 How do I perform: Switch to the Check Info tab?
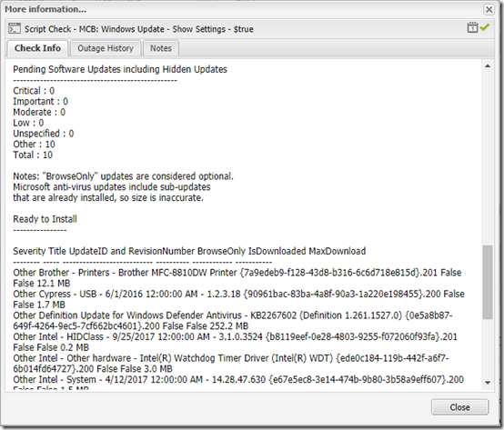(x=37, y=48)
